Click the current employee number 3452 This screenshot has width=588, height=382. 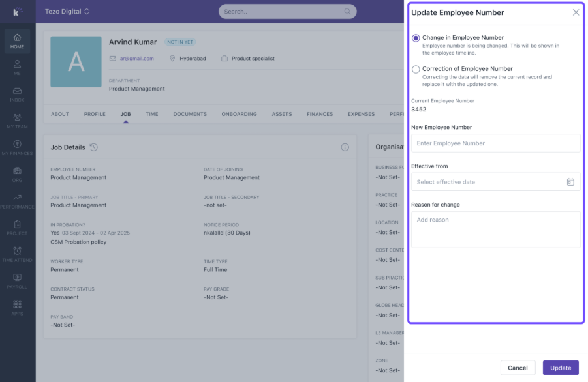[x=418, y=110]
